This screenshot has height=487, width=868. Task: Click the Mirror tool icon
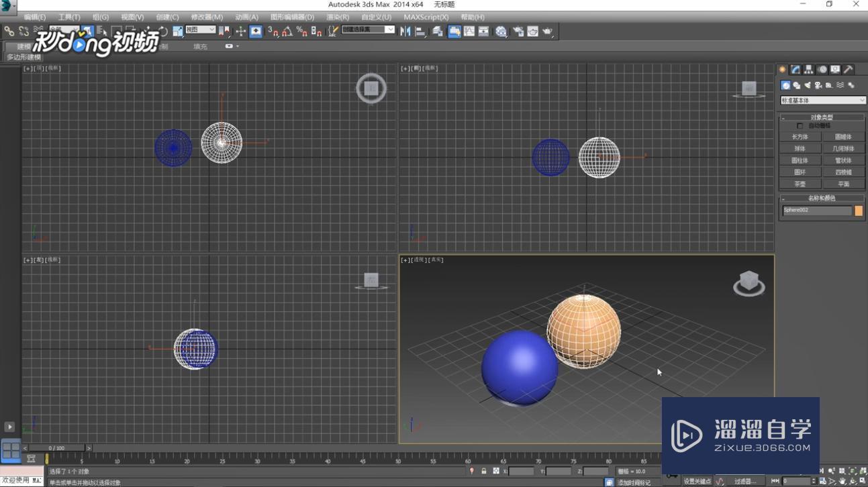point(404,31)
